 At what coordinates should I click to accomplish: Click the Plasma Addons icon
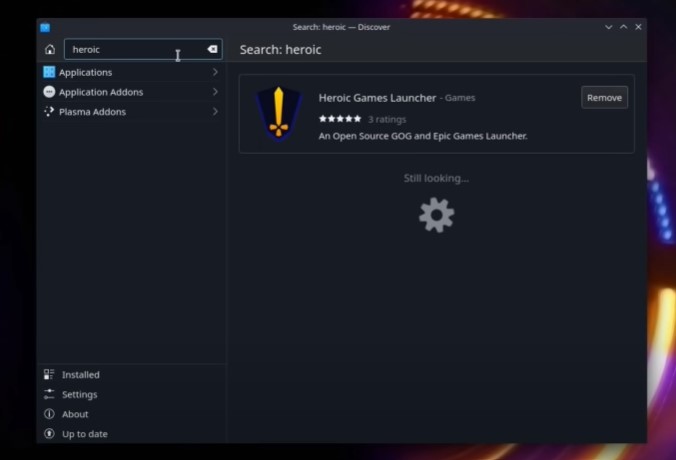[49, 112]
